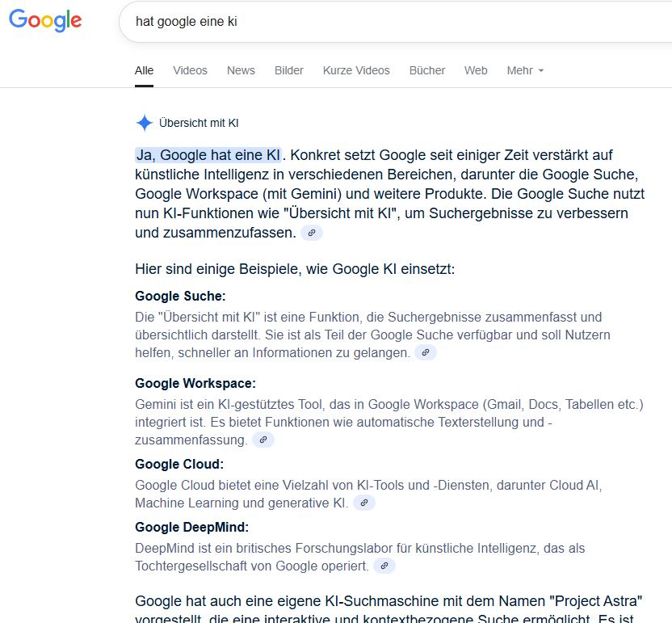Click the Google logo

point(45,20)
